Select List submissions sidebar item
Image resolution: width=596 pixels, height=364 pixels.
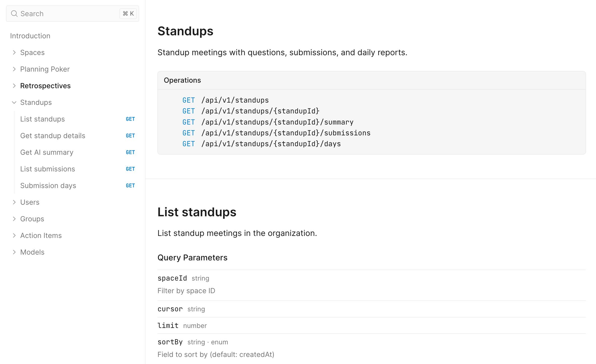click(47, 169)
